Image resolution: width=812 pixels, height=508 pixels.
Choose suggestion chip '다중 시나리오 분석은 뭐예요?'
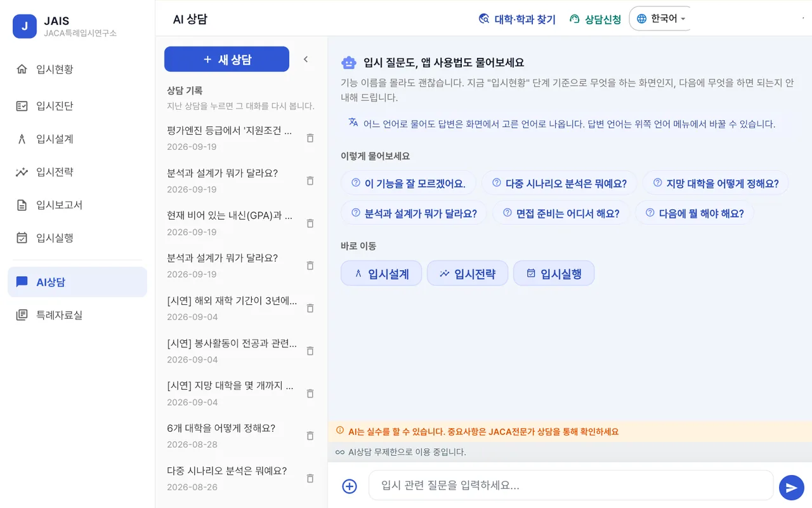pyautogui.click(x=560, y=184)
